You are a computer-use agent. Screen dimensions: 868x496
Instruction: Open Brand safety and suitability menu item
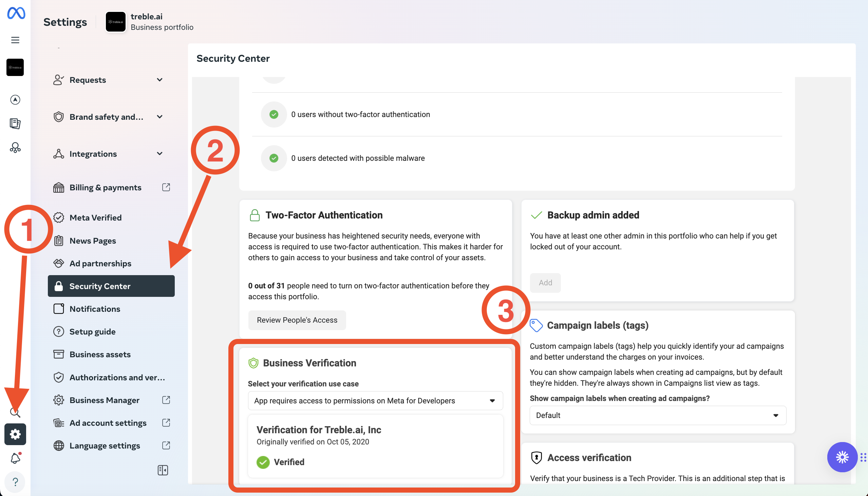pyautogui.click(x=107, y=116)
